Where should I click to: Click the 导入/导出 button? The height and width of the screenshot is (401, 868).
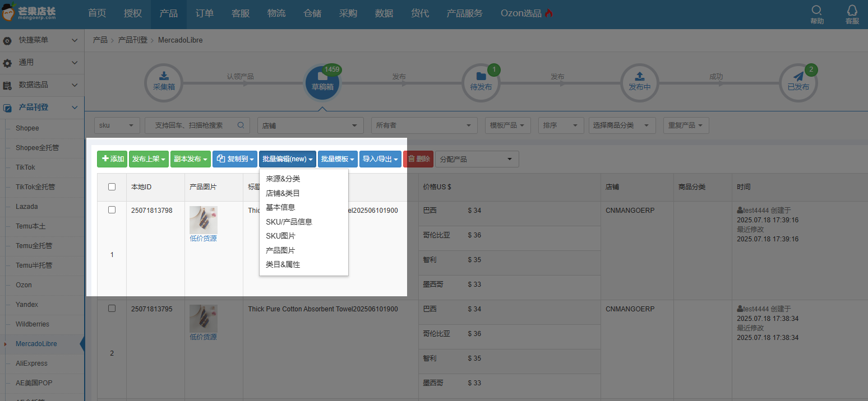(380, 159)
